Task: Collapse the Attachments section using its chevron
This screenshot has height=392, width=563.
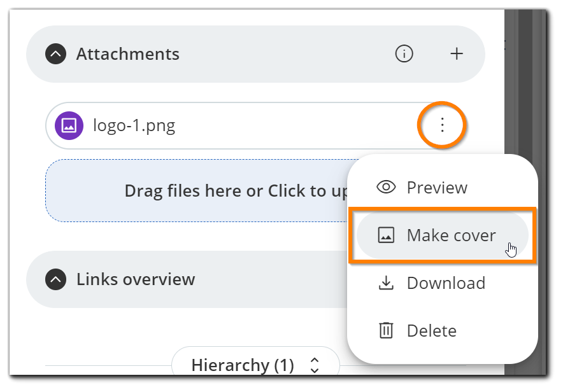Action: (56, 54)
